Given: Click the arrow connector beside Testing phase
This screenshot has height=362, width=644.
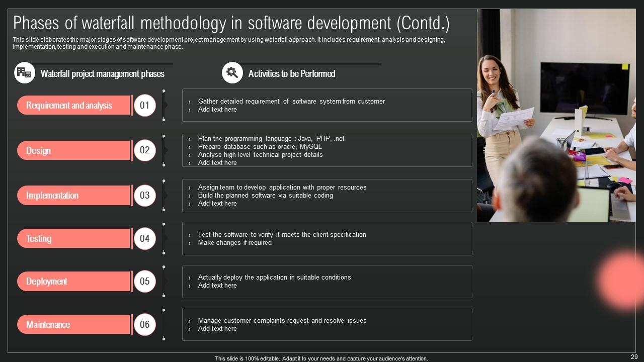Looking at the screenshot, I should 164,238.
